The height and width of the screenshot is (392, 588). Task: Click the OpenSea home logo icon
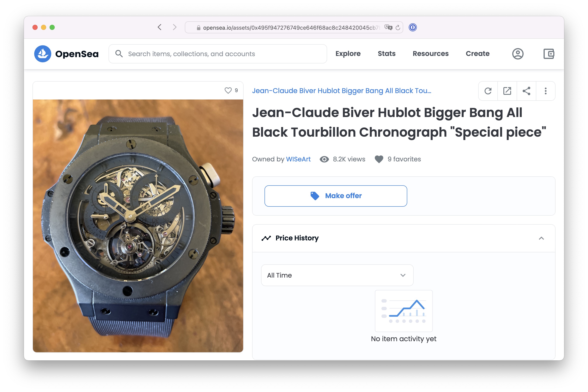point(43,54)
